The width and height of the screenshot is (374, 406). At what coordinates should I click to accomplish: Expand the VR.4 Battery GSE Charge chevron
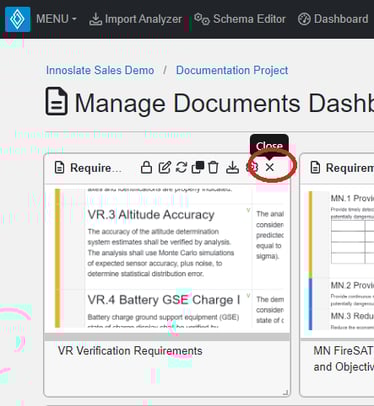(248, 295)
